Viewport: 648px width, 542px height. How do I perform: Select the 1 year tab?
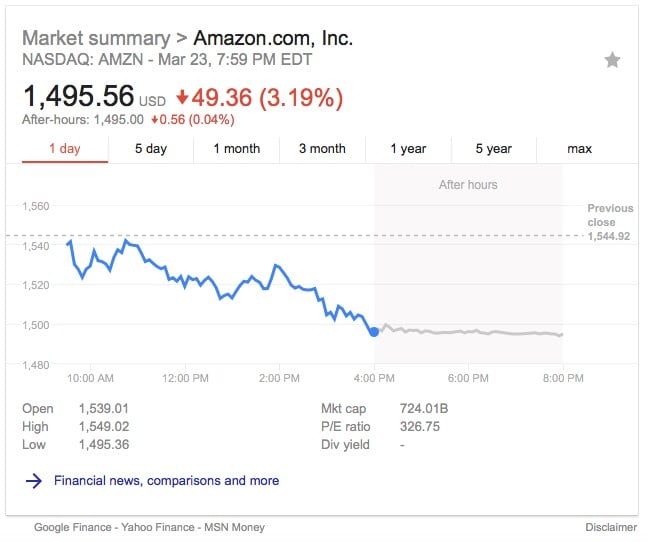[408, 149]
